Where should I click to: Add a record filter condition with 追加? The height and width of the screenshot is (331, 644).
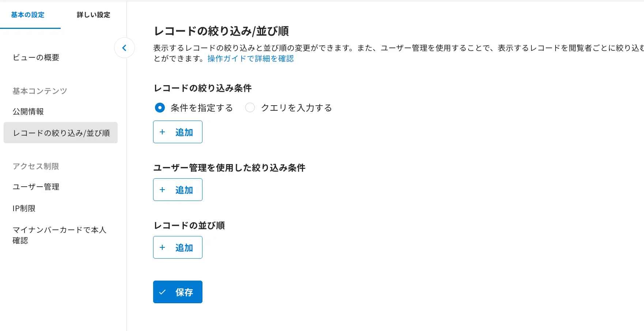coord(178,132)
